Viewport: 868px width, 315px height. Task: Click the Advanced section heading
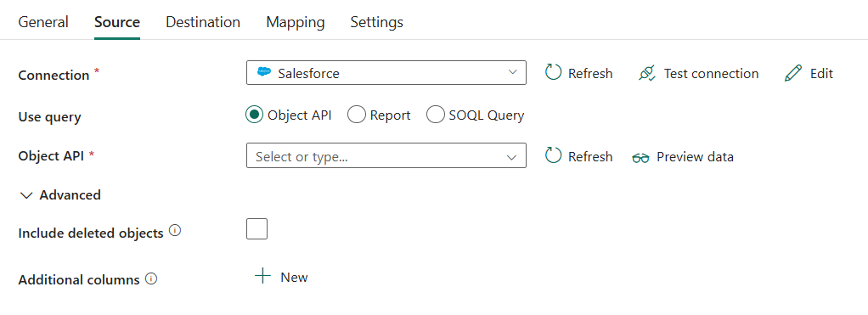coord(70,195)
